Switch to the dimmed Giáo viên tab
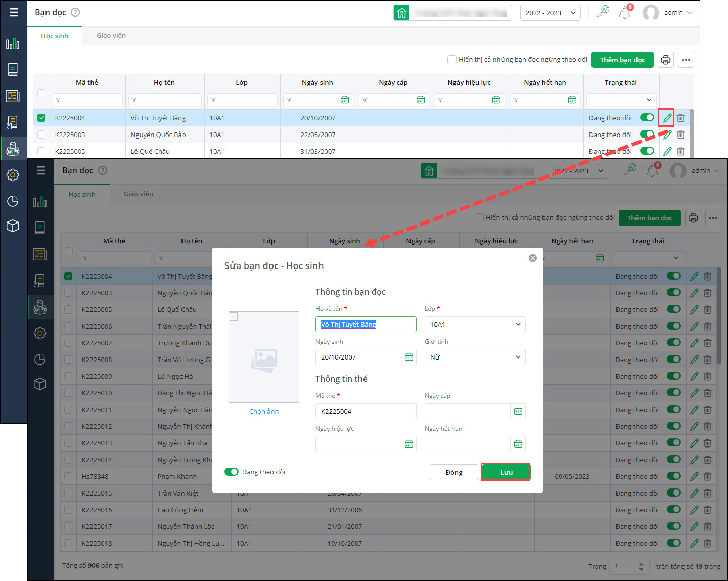Image resolution: width=728 pixels, height=581 pixels. pos(139,194)
